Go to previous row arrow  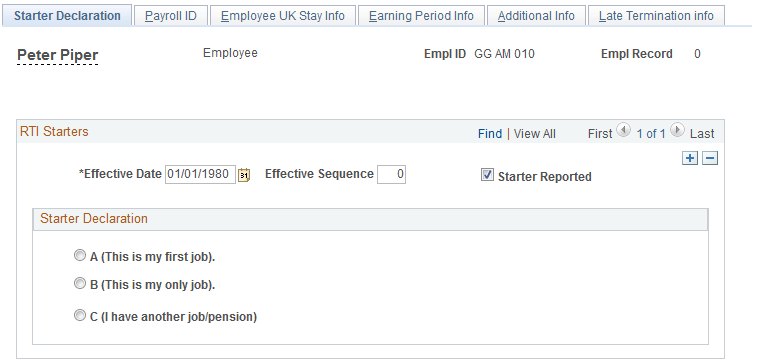pyautogui.click(x=624, y=130)
